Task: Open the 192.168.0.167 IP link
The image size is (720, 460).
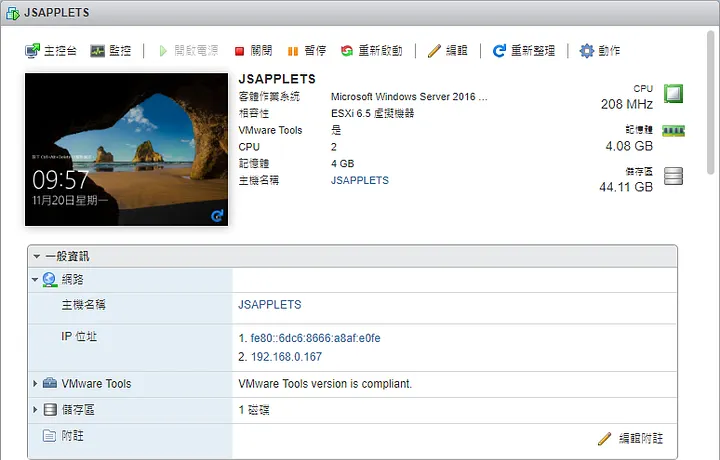Action: tap(287, 357)
